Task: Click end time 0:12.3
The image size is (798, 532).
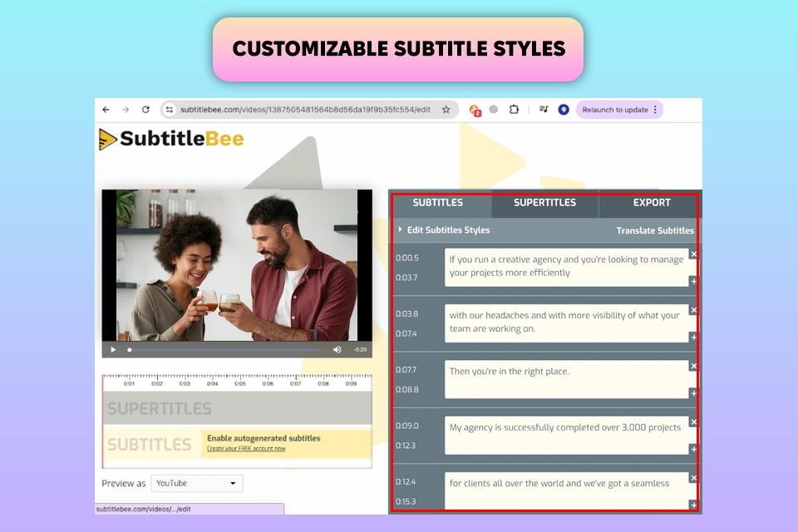Action: tap(406, 446)
